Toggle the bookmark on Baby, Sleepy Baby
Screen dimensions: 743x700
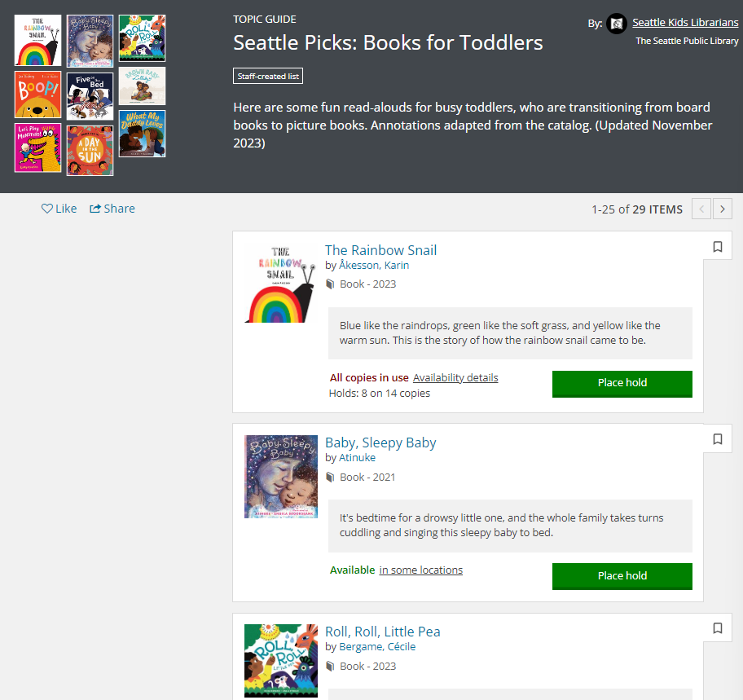click(x=718, y=438)
